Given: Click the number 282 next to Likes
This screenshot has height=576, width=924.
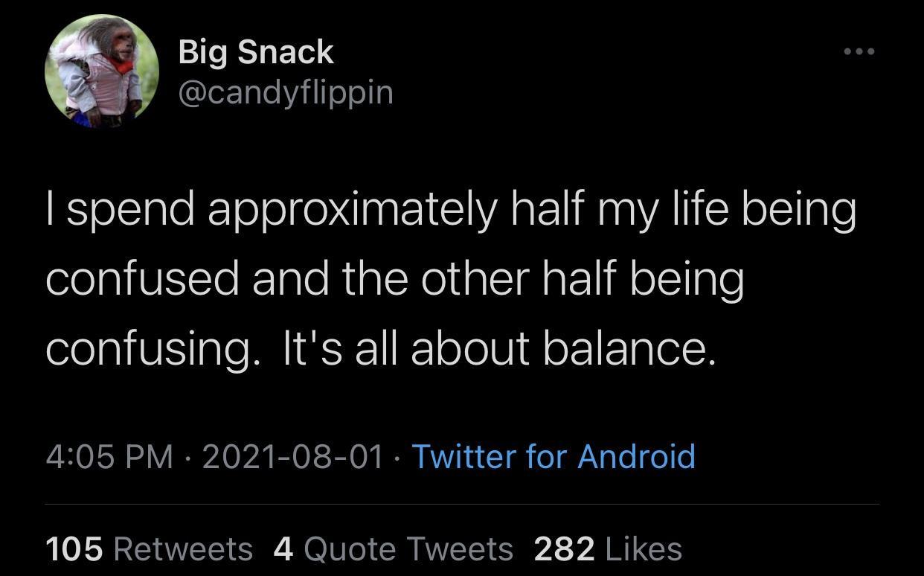Looking at the screenshot, I should [564, 549].
